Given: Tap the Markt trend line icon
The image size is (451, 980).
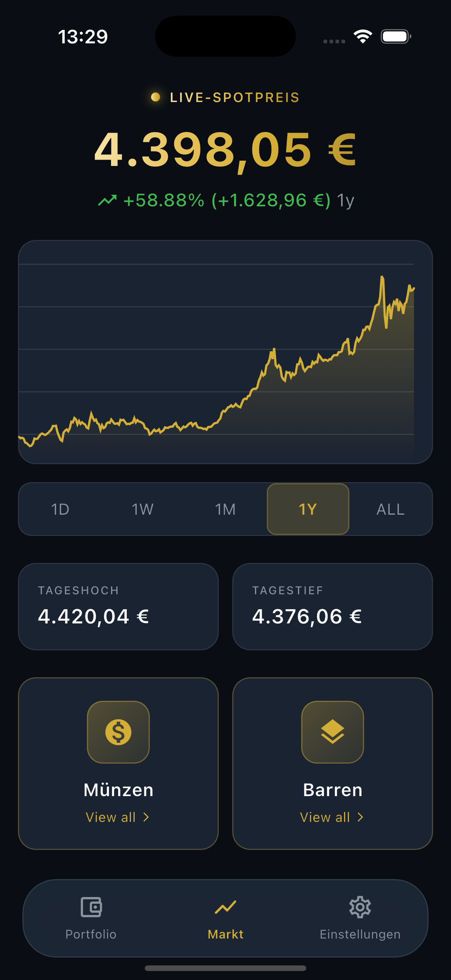Looking at the screenshot, I should (225, 907).
